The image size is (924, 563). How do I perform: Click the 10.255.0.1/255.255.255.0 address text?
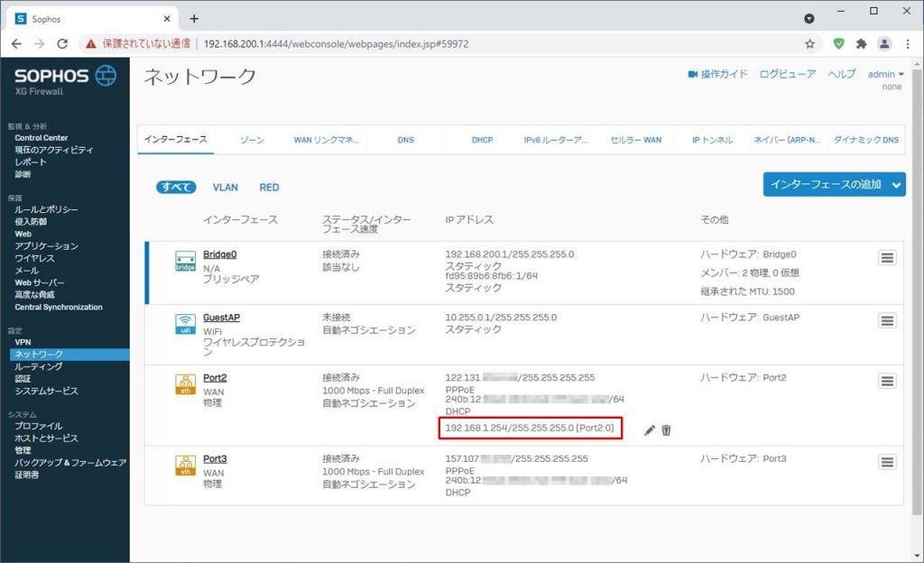click(x=500, y=318)
